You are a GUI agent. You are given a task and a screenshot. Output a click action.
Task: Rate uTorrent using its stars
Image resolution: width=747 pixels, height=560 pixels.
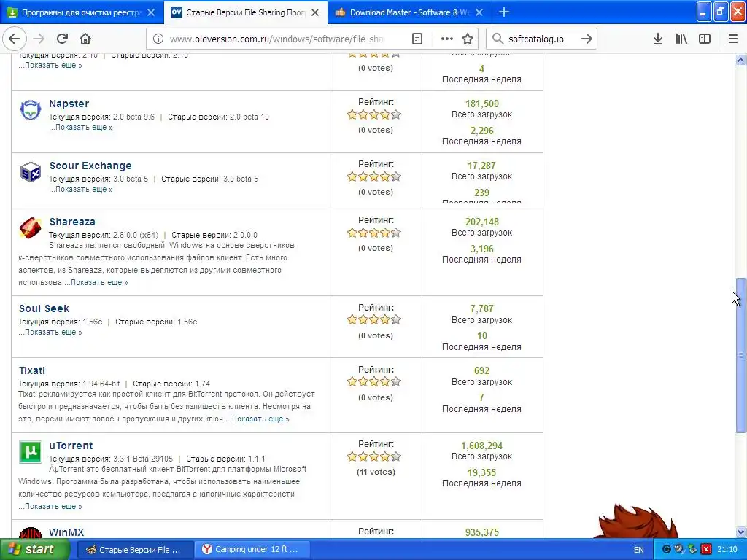click(374, 456)
